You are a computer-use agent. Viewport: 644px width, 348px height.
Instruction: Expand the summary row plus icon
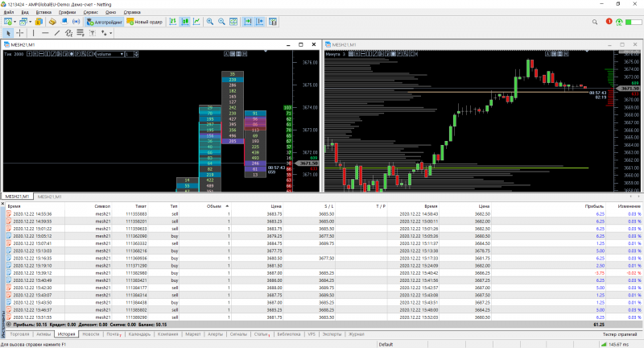tap(9, 325)
